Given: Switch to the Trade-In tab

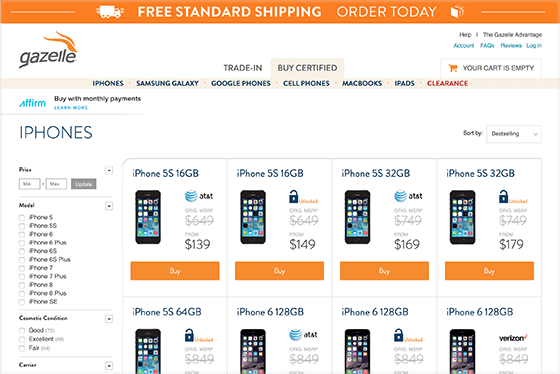Looking at the screenshot, I should click(243, 68).
